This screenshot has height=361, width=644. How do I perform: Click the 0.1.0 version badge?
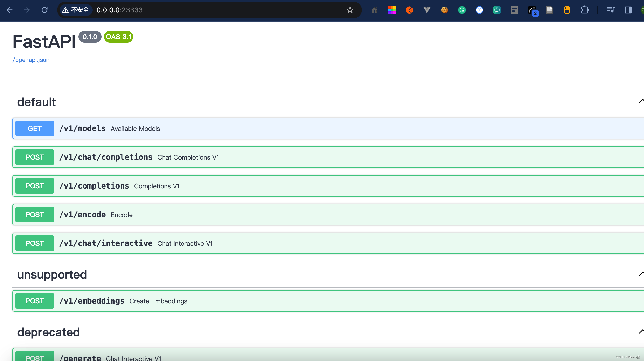pyautogui.click(x=90, y=37)
